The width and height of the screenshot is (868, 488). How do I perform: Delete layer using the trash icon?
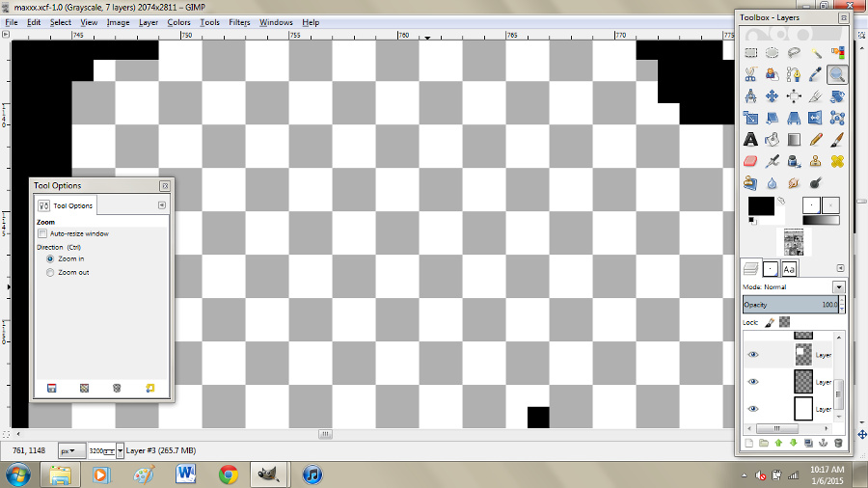point(838,443)
